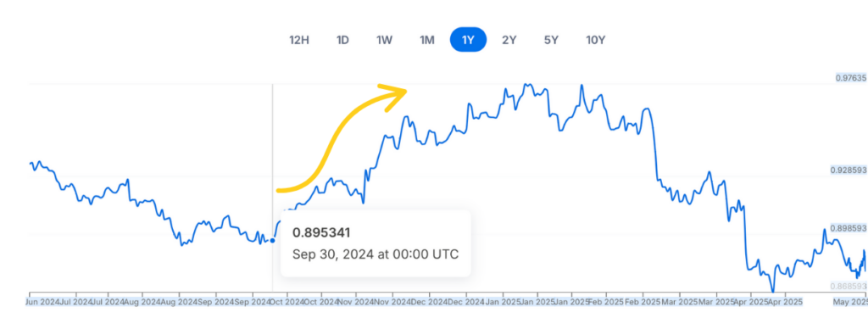Click the 0.97635 y-axis label

(x=851, y=79)
